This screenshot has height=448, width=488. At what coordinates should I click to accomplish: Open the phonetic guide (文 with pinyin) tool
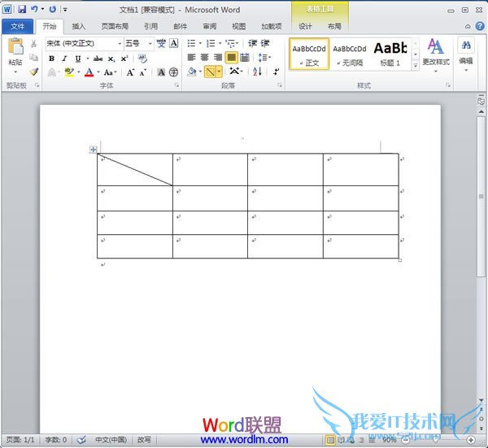coord(161,43)
